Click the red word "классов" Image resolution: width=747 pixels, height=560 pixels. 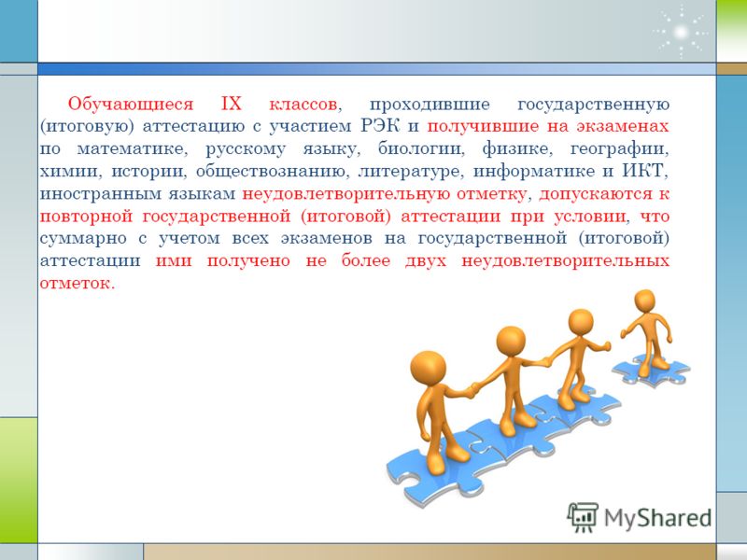point(305,105)
